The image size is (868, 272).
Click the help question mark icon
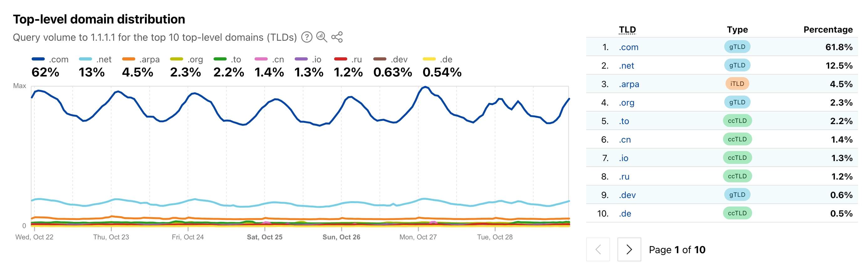306,37
